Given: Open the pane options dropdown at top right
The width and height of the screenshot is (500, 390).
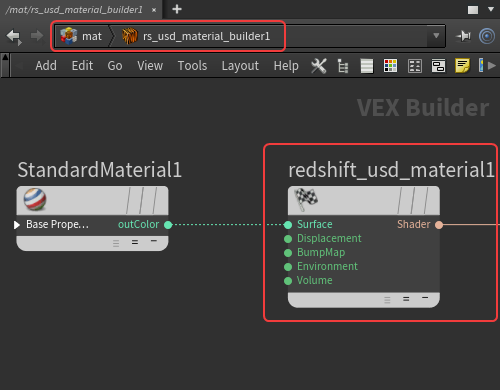Looking at the screenshot, I should [x=491, y=9].
